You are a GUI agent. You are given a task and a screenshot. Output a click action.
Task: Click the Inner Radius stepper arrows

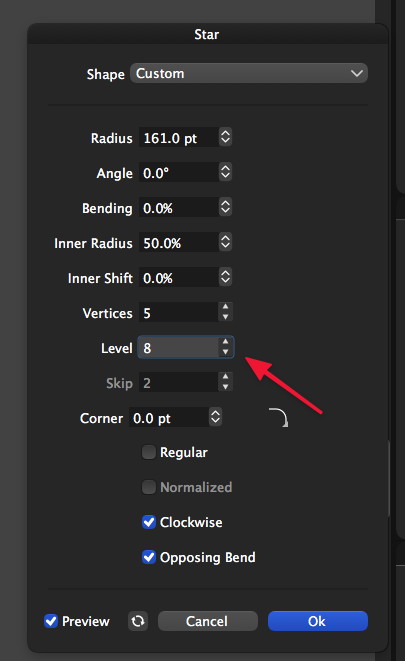pyautogui.click(x=225, y=242)
